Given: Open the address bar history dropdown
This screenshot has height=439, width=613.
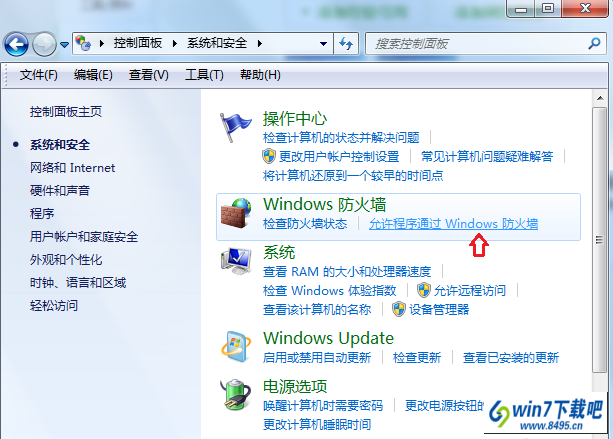Looking at the screenshot, I should pos(323,44).
